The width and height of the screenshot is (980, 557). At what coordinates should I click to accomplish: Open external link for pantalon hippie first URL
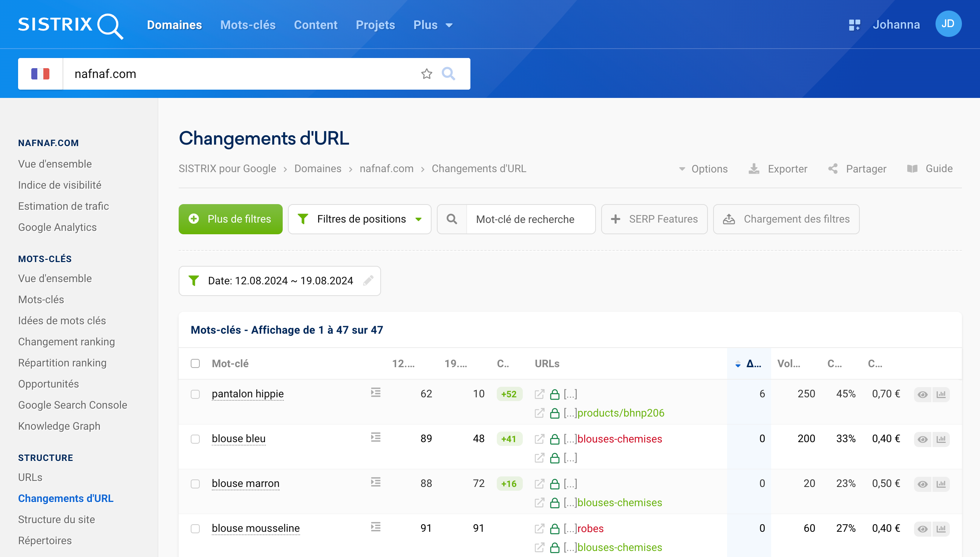coord(539,394)
